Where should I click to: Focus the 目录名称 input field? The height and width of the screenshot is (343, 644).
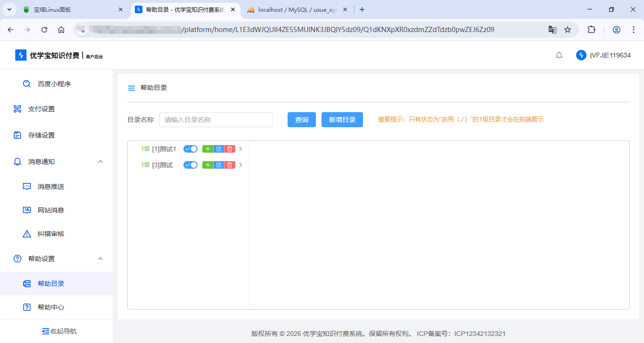tap(216, 120)
